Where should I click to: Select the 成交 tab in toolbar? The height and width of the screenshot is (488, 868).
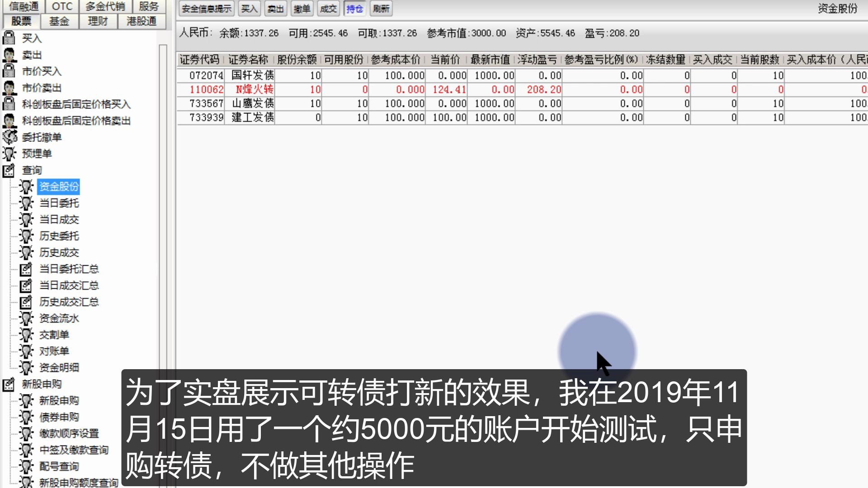(x=329, y=8)
